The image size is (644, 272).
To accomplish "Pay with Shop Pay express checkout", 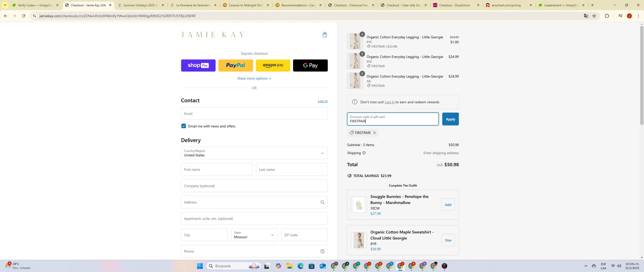I will 198,65.
